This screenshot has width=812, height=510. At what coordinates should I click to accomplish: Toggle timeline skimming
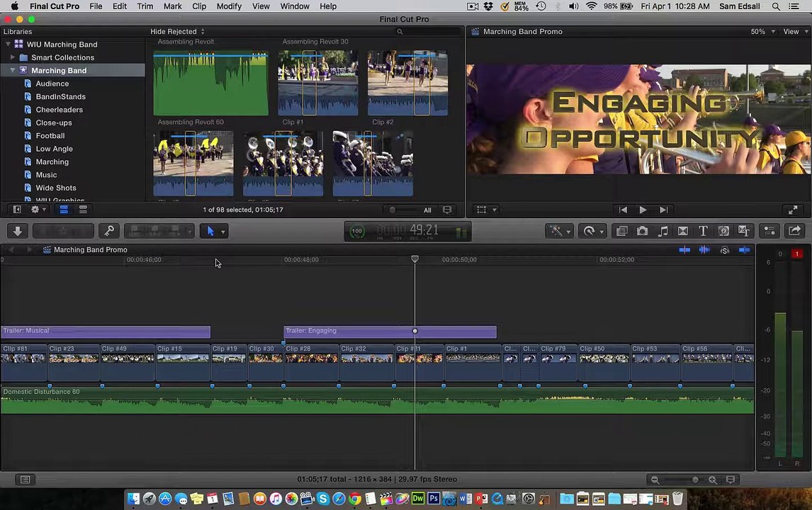[x=684, y=250]
